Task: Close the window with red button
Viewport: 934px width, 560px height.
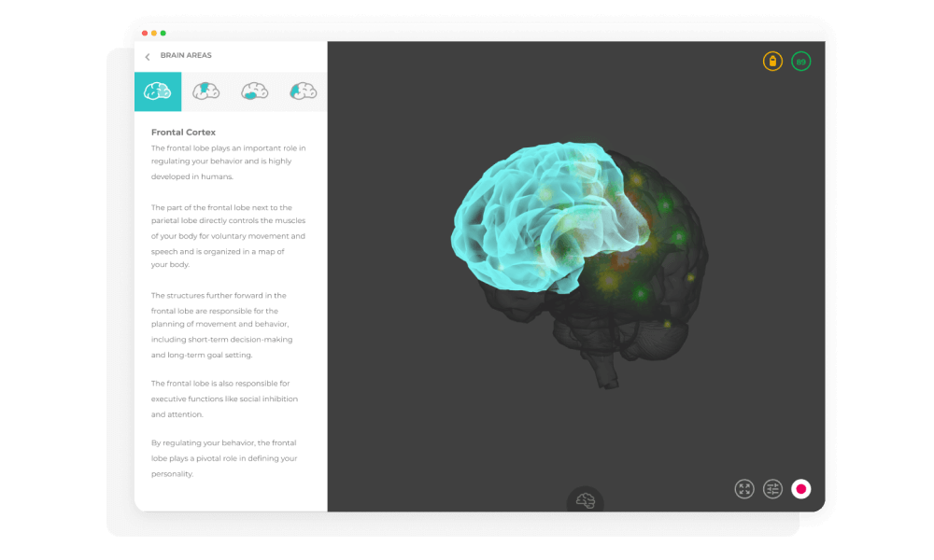Action: 145,34
